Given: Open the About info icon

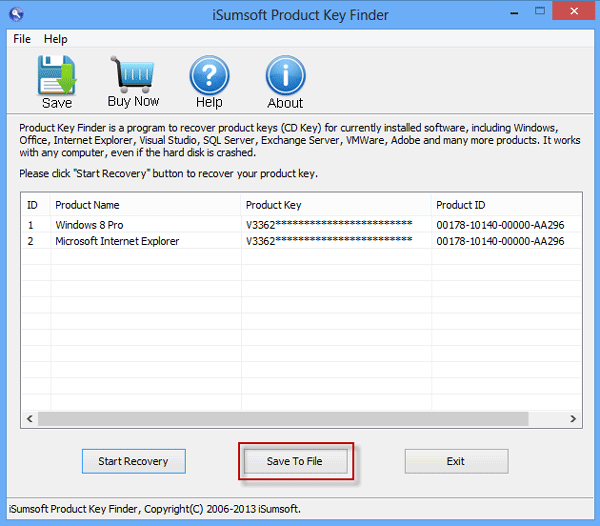Looking at the screenshot, I should pos(285,75).
